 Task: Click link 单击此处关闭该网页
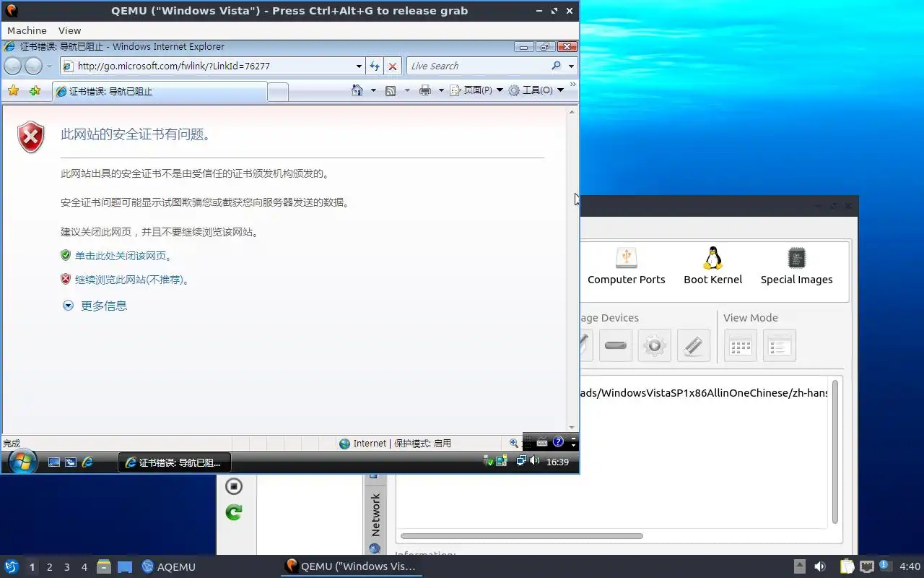point(123,256)
